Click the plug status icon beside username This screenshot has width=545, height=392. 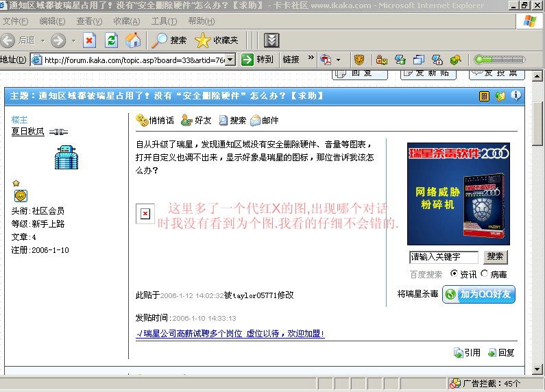coord(58,132)
